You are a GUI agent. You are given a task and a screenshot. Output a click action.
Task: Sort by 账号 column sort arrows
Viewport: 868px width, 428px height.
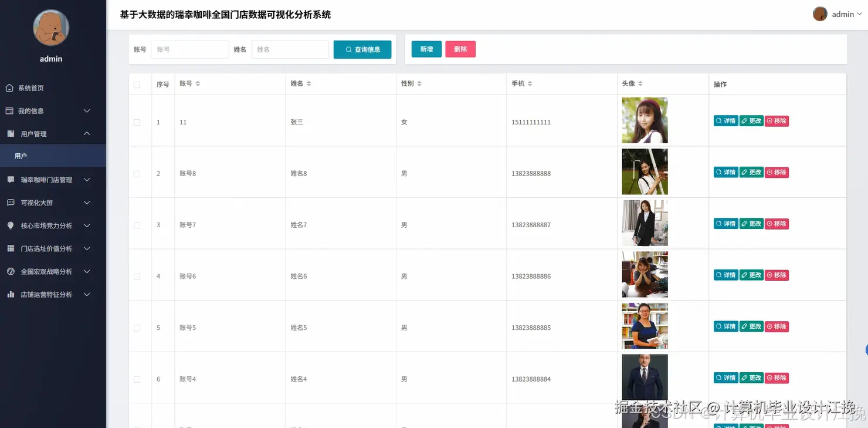pos(198,84)
